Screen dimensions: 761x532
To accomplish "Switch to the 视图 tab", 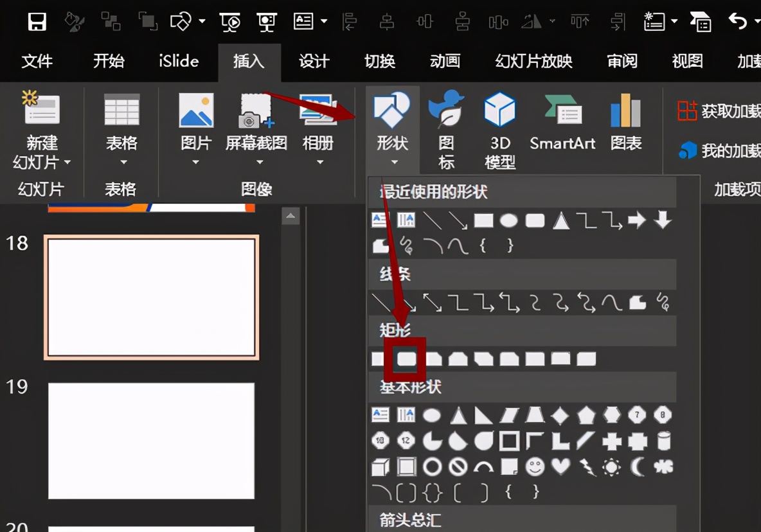I will click(687, 61).
